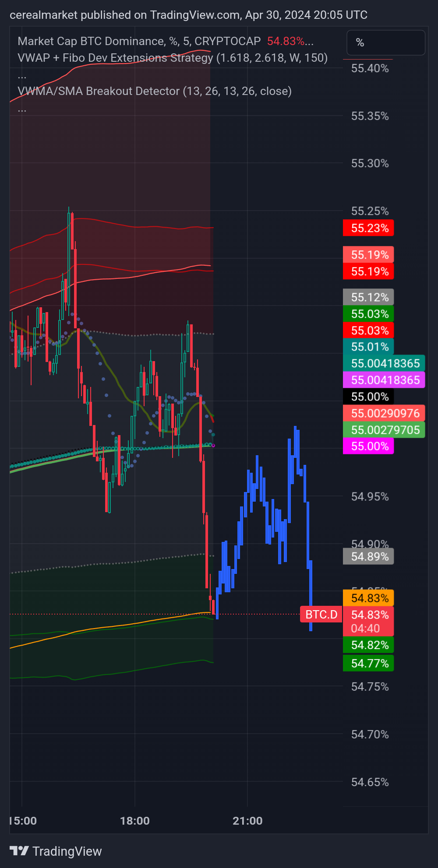This screenshot has width=438, height=868.
Task: Click the 18:00 time axis label
Action: coord(135,821)
